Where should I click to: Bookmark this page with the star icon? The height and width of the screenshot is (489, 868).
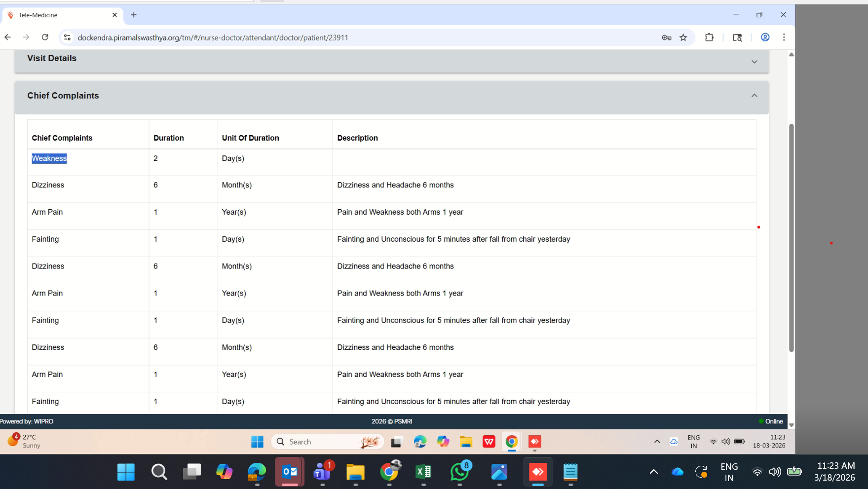coord(683,38)
